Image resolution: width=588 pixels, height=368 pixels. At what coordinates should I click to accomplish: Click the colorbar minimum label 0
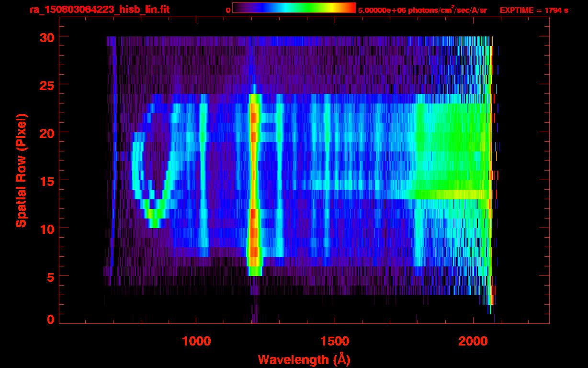[228, 10]
